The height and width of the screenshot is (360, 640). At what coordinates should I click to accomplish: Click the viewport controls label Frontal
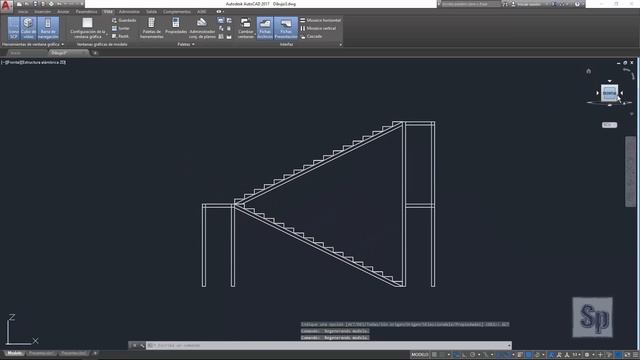[14, 62]
